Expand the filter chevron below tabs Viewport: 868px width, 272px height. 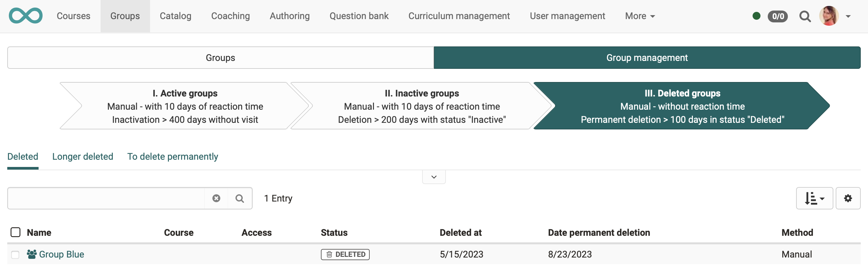(434, 177)
